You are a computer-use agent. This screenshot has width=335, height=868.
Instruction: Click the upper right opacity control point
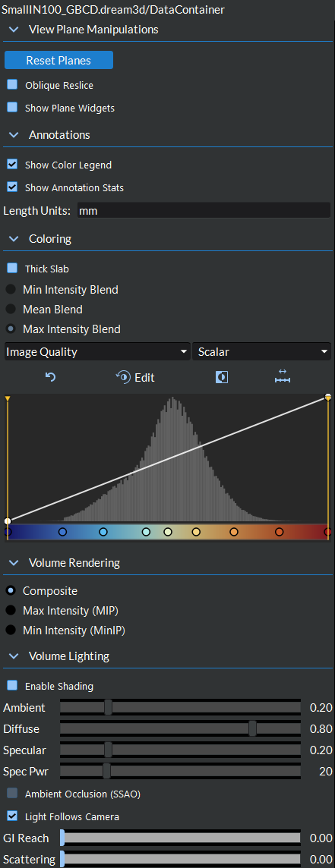tap(328, 397)
